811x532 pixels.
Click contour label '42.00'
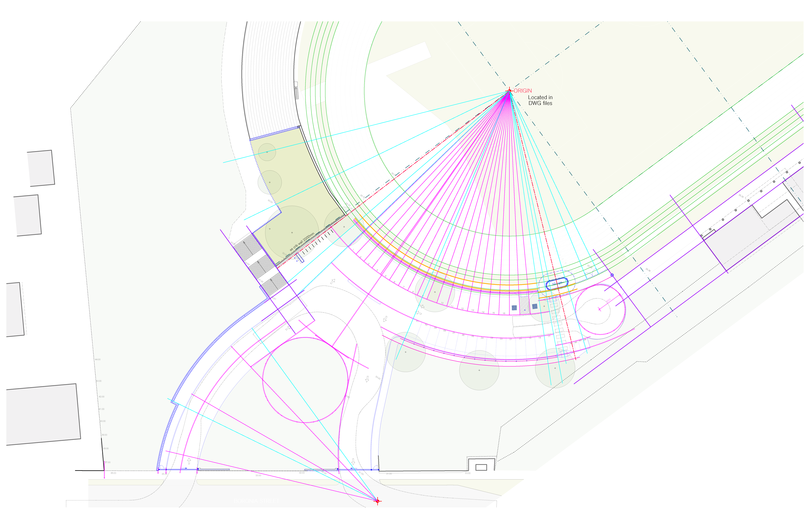pyautogui.click(x=102, y=397)
